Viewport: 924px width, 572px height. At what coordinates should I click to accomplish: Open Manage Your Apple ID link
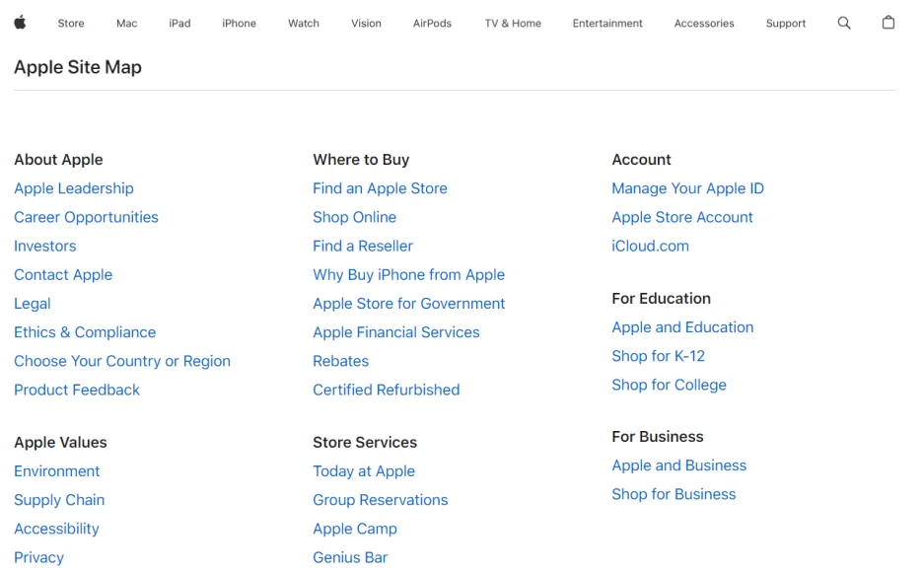pos(687,188)
